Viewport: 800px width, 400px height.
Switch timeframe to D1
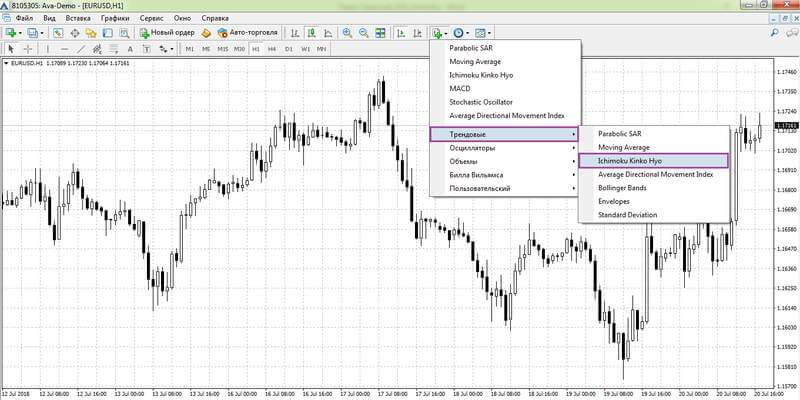(x=289, y=49)
